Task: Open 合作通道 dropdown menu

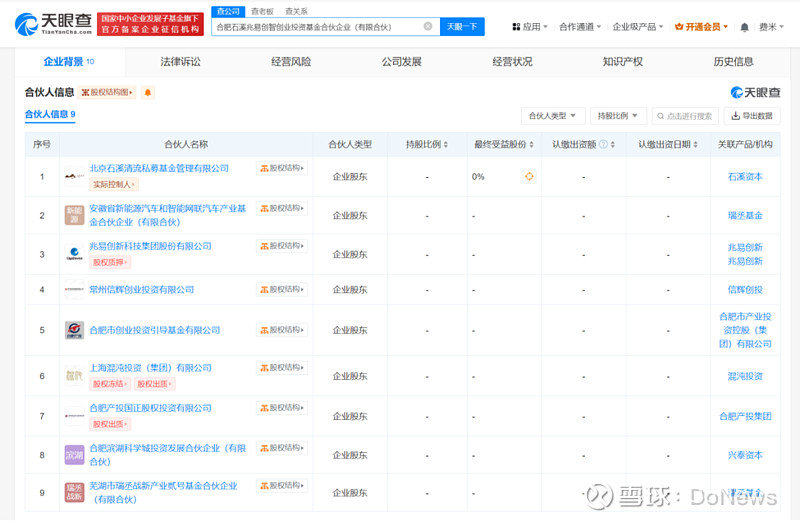Action: coord(580,27)
